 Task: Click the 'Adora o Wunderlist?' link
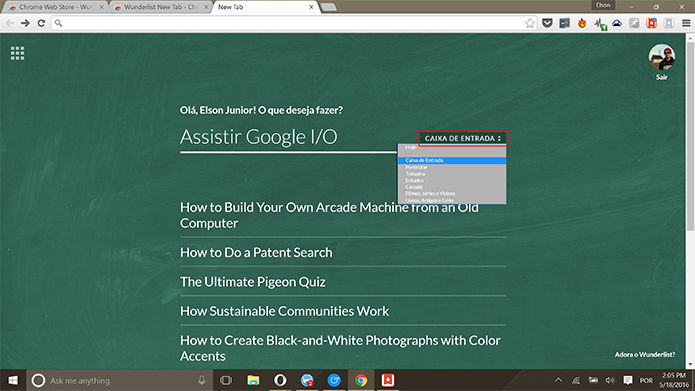644,354
